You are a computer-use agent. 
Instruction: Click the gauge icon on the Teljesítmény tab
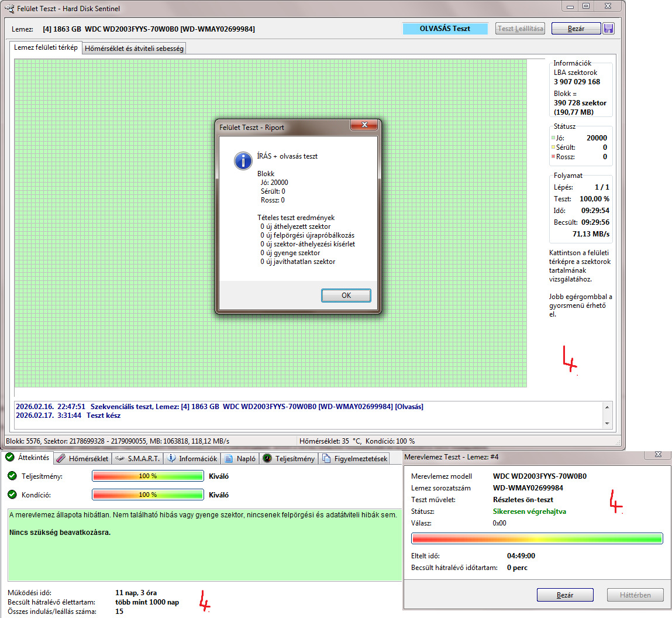(x=267, y=458)
